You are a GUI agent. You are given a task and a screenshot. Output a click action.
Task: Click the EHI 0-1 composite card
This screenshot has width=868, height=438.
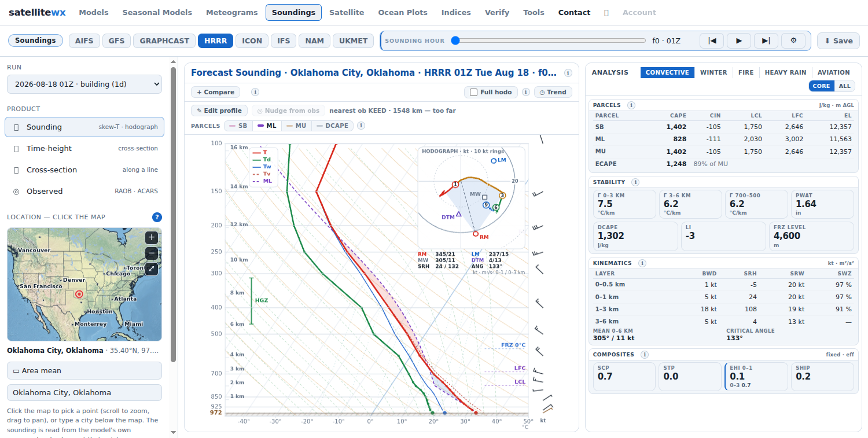(756, 377)
